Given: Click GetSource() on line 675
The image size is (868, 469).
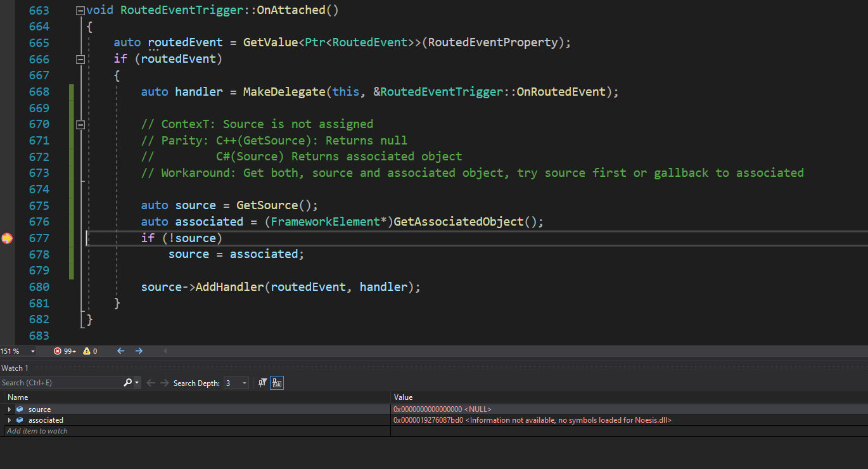Looking at the screenshot, I should point(274,205).
